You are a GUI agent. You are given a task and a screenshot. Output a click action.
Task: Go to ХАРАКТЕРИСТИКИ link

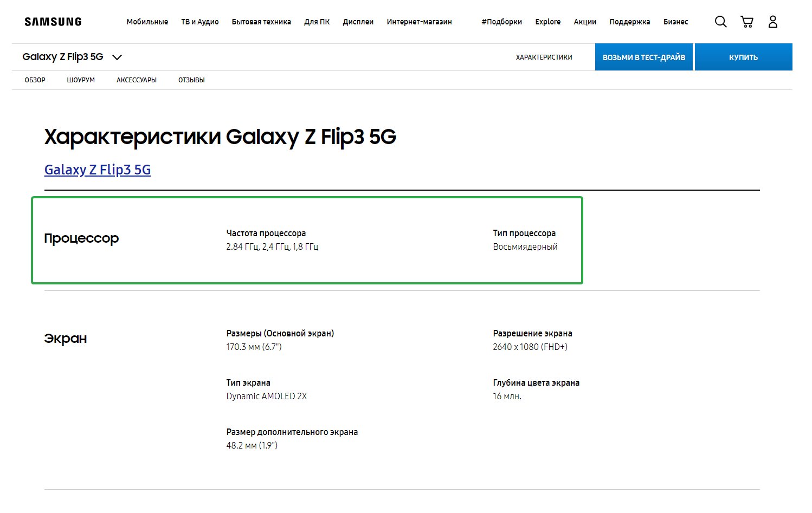tap(544, 57)
